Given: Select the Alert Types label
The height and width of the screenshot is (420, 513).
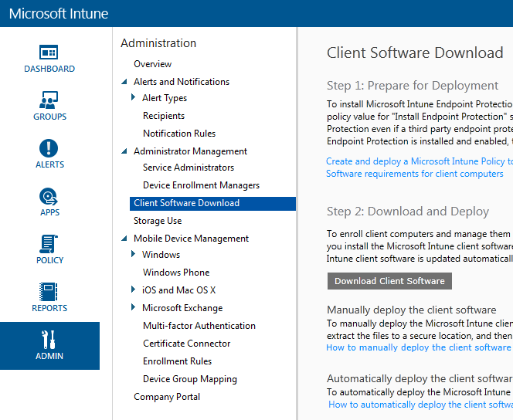Looking at the screenshot, I should coord(165,98).
